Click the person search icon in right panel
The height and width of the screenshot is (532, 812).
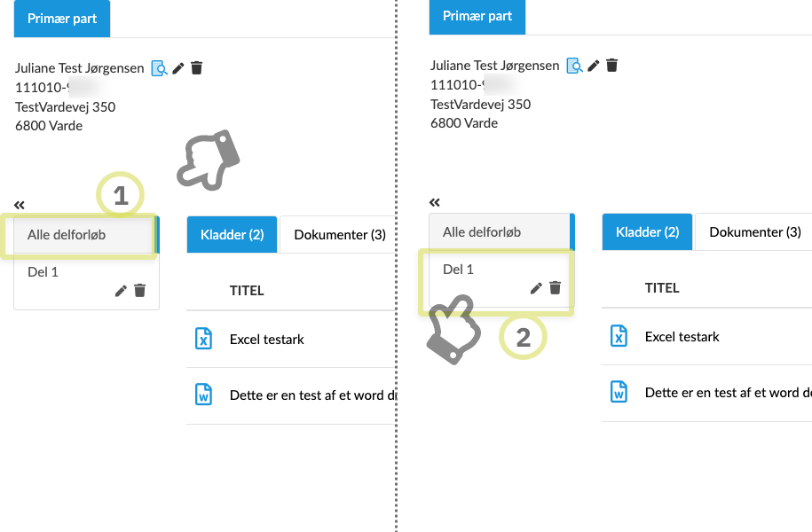coord(574,66)
